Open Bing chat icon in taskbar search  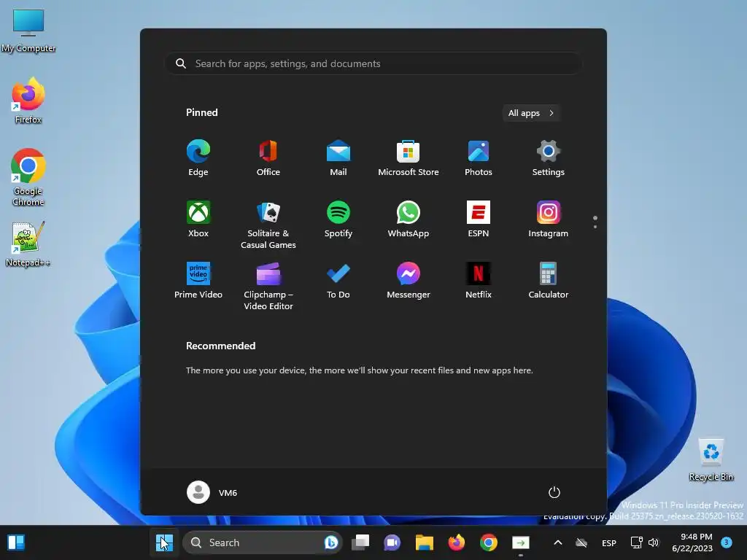point(330,542)
